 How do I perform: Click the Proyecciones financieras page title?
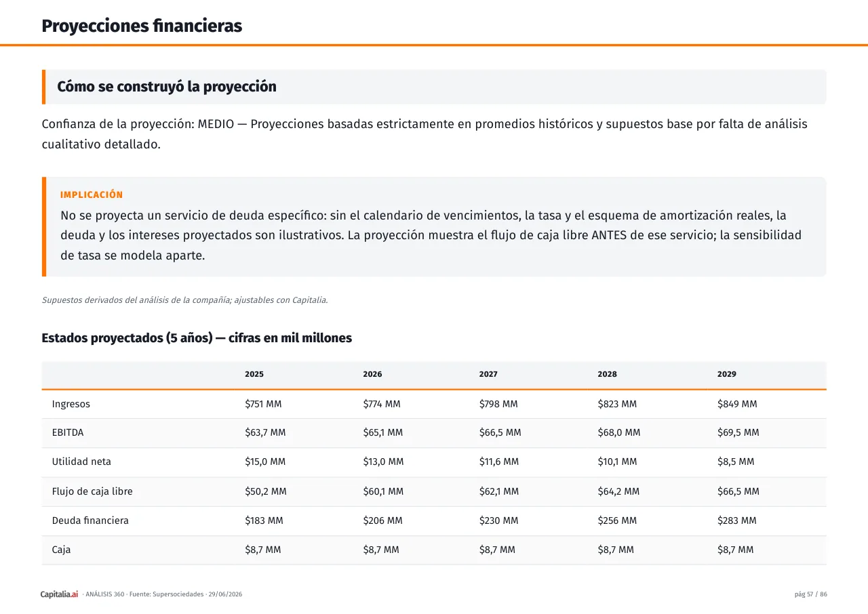pos(142,26)
